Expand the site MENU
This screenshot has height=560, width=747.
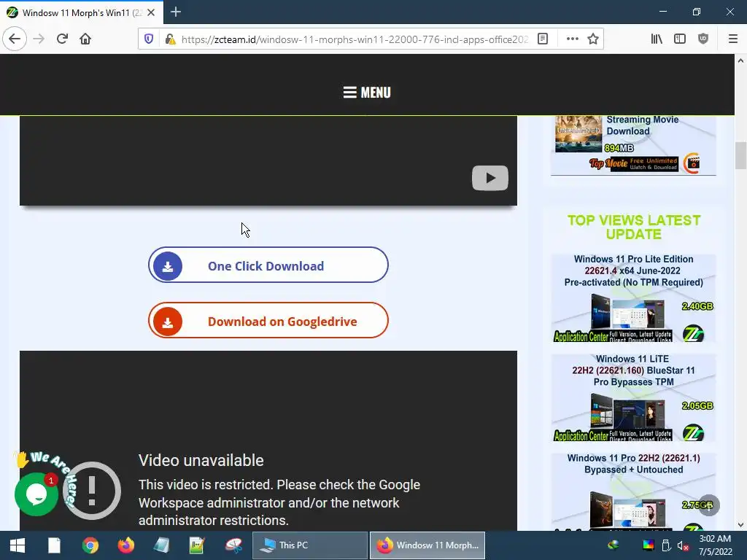point(367,93)
